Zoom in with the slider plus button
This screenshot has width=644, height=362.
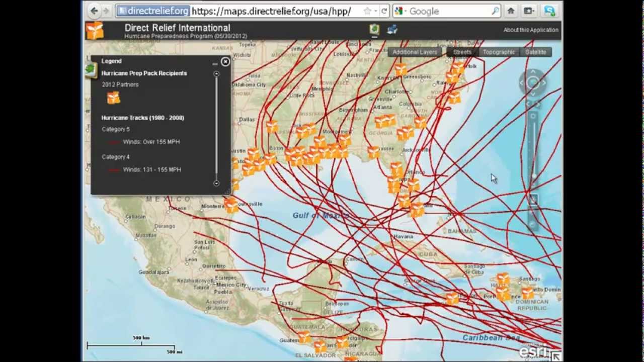tap(533, 116)
